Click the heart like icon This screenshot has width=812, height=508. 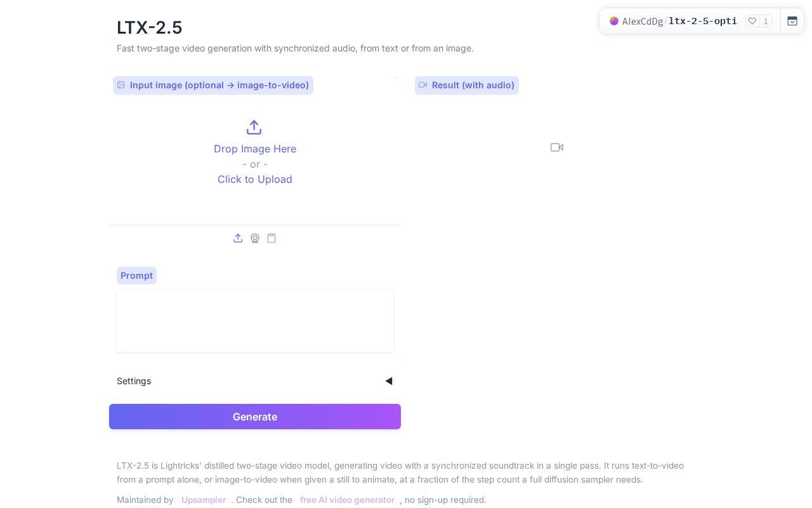tap(752, 21)
